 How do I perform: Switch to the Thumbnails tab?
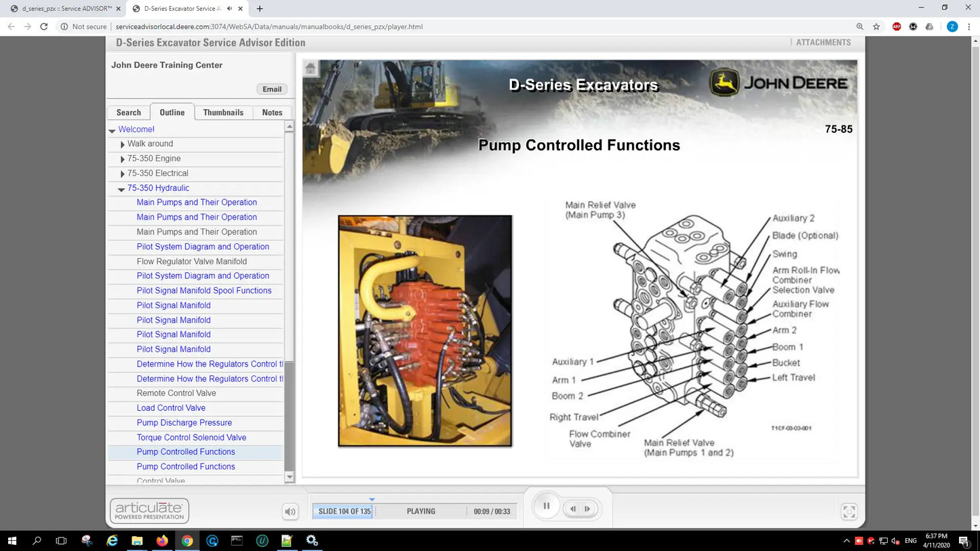pos(223,113)
